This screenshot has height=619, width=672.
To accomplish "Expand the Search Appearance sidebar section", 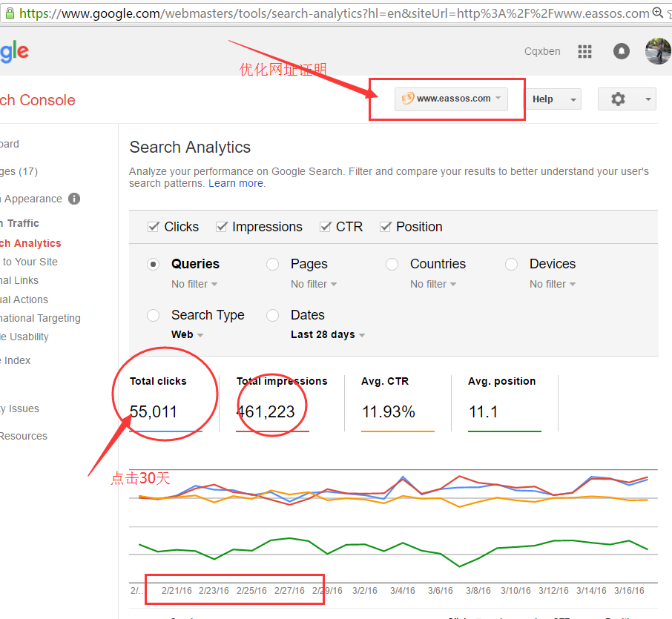I will (x=31, y=199).
